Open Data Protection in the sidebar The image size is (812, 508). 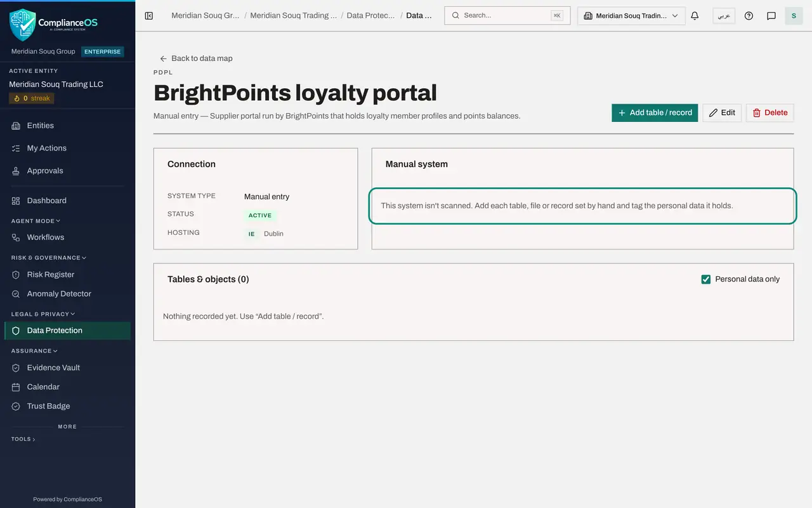67,330
